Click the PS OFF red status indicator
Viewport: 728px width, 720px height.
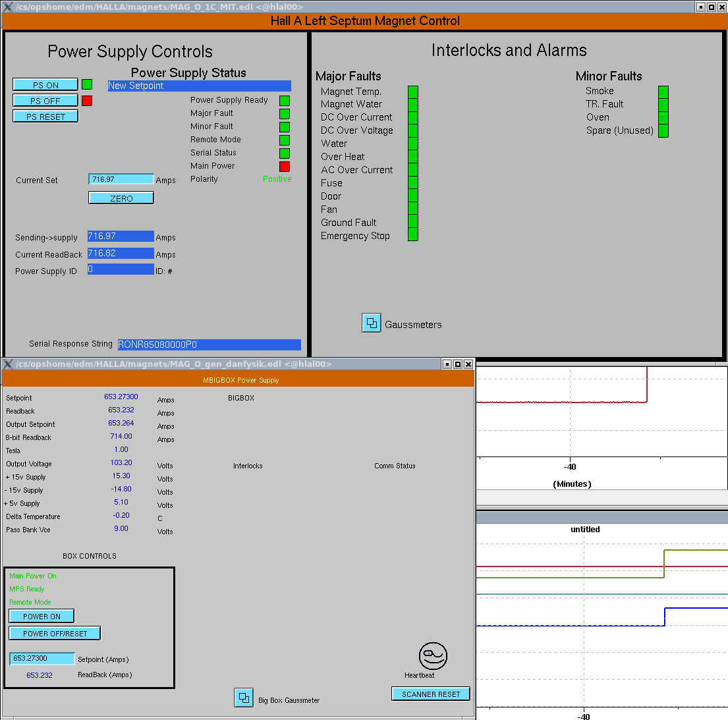(x=87, y=101)
